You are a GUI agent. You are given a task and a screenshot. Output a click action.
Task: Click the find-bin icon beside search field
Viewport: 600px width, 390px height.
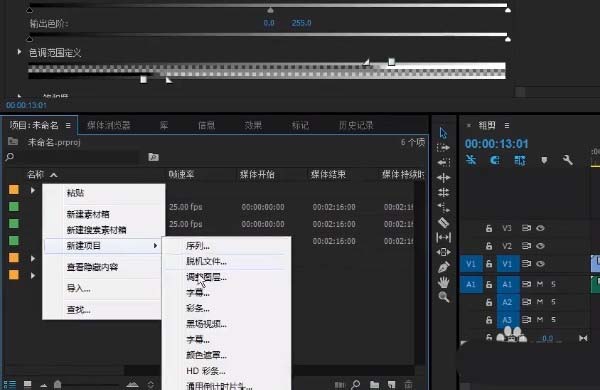pos(153,157)
